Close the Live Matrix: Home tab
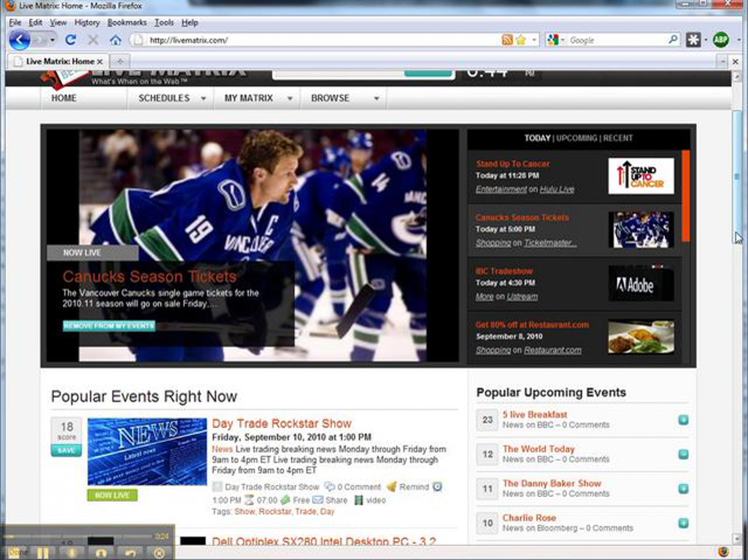The height and width of the screenshot is (560, 748). click(100, 62)
